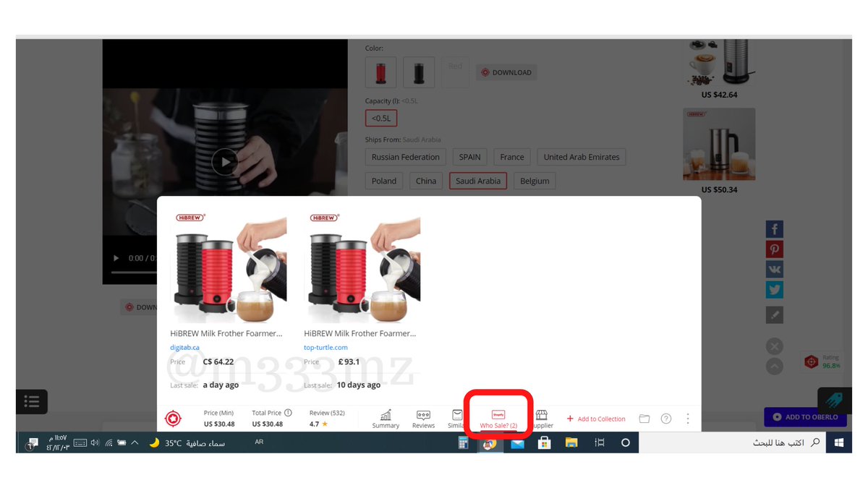The width and height of the screenshot is (868, 488).
Task: Select the <0.5L capacity option
Action: (381, 118)
